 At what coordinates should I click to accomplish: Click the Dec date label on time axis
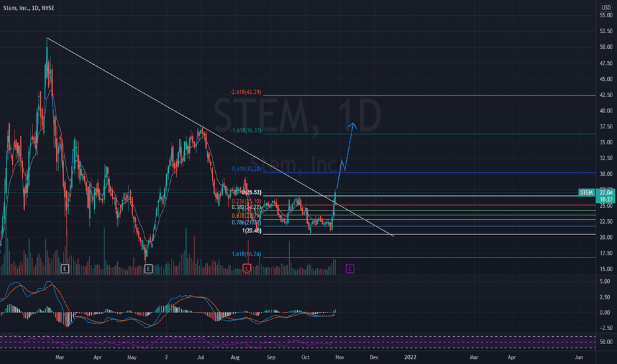pos(374,357)
